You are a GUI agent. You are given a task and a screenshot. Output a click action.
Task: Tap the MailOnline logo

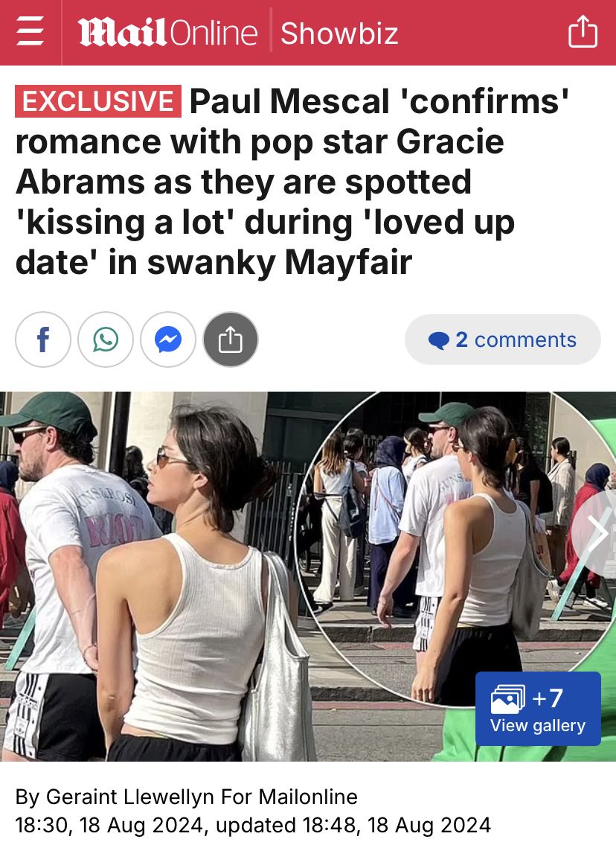point(167,33)
